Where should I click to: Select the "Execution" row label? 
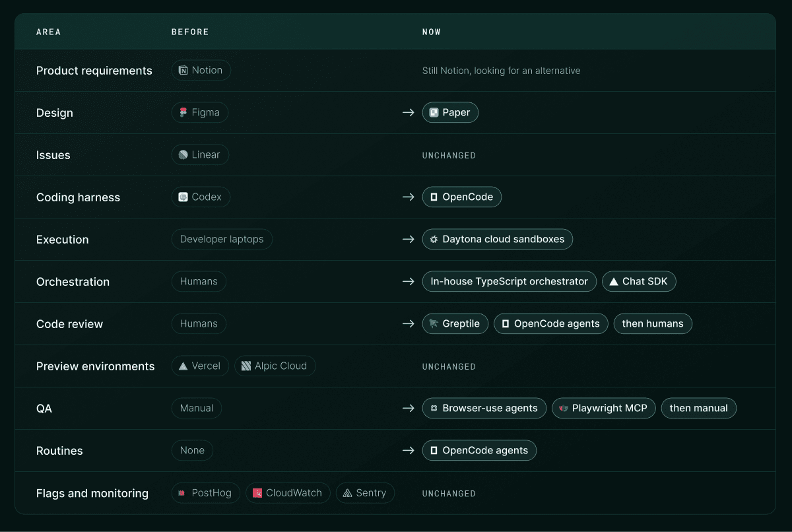[x=63, y=240]
